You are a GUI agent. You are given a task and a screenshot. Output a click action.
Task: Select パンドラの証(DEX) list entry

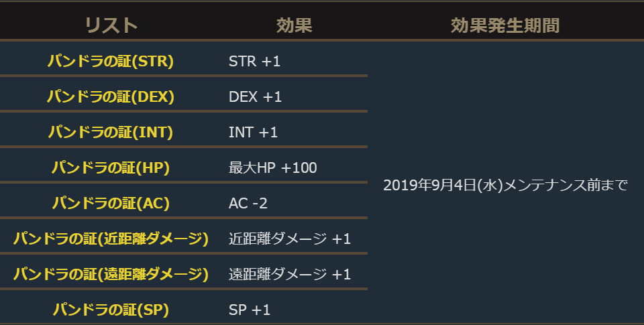coord(111,97)
